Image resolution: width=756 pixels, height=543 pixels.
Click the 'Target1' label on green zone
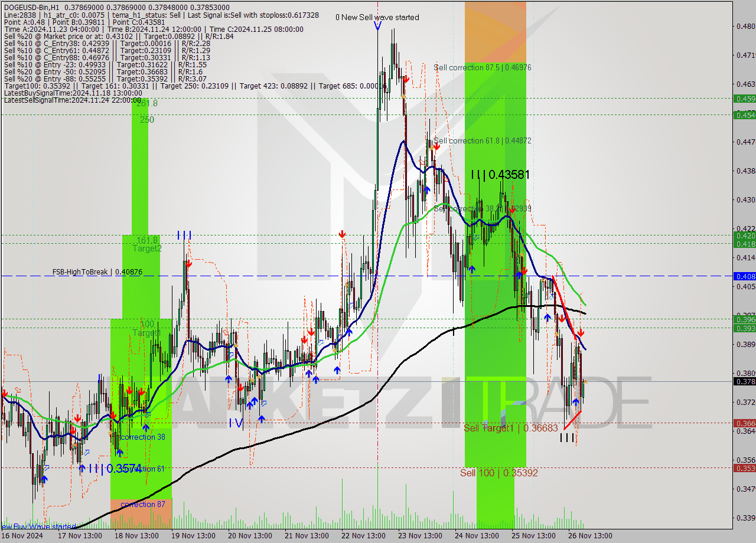tap(146, 333)
